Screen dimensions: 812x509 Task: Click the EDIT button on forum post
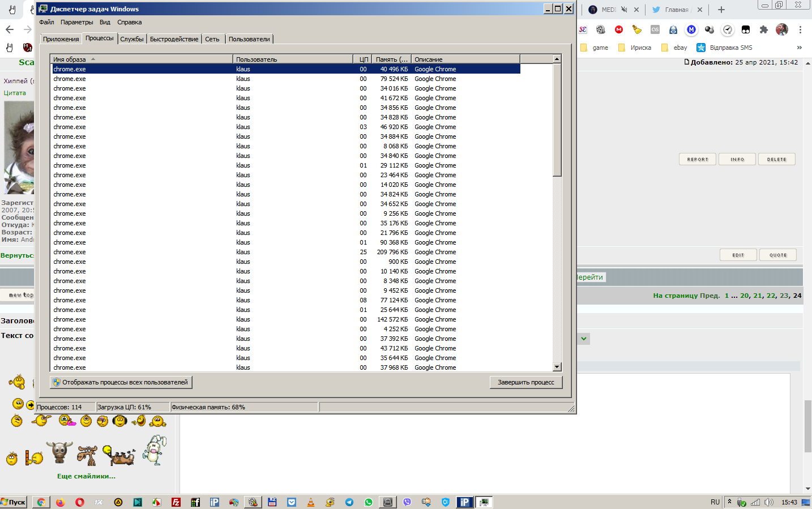pos(738,255)
